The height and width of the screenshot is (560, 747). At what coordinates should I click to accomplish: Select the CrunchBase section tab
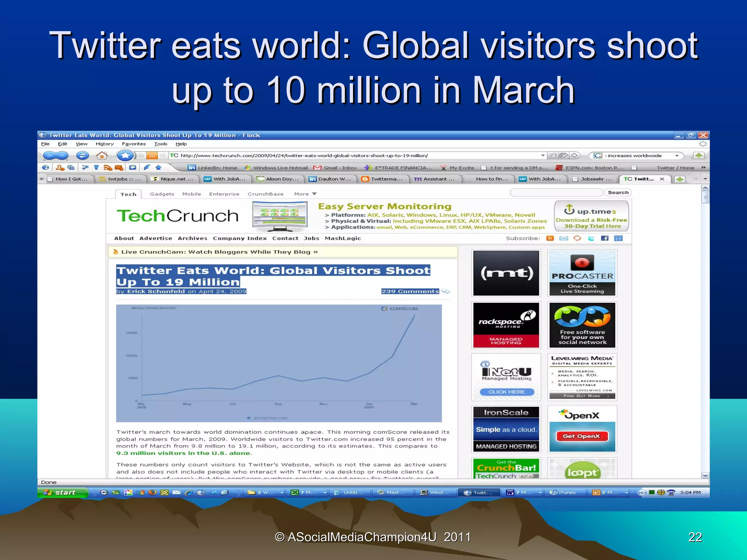266,194
